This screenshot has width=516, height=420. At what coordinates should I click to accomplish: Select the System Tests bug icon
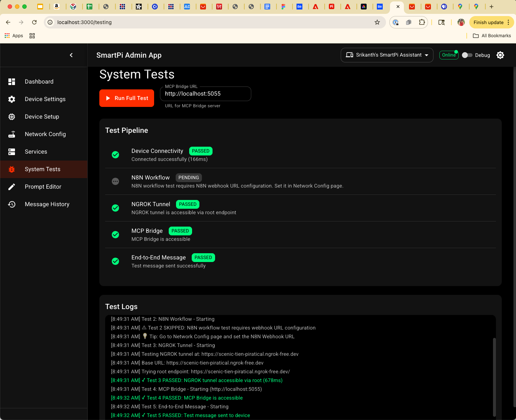(x=12, y=169)
